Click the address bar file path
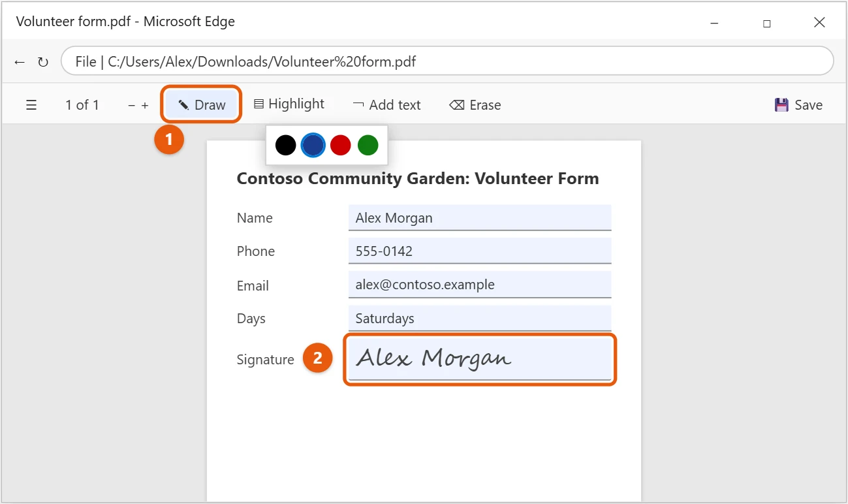Viewport: 848px width, 504px height. [x=447, y=61]
